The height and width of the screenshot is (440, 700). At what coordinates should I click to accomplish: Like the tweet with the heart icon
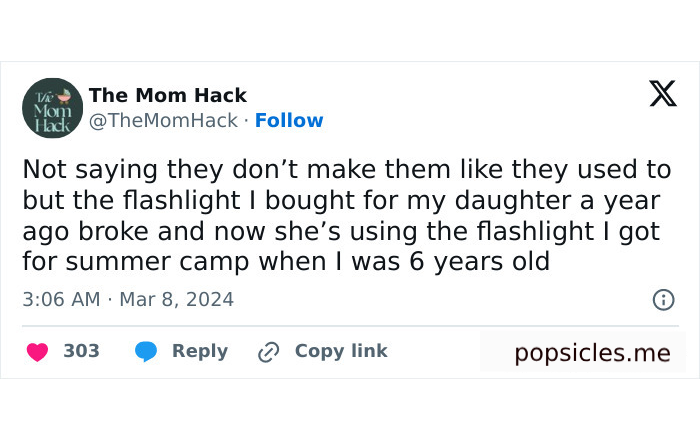click(x=37, y=352)
